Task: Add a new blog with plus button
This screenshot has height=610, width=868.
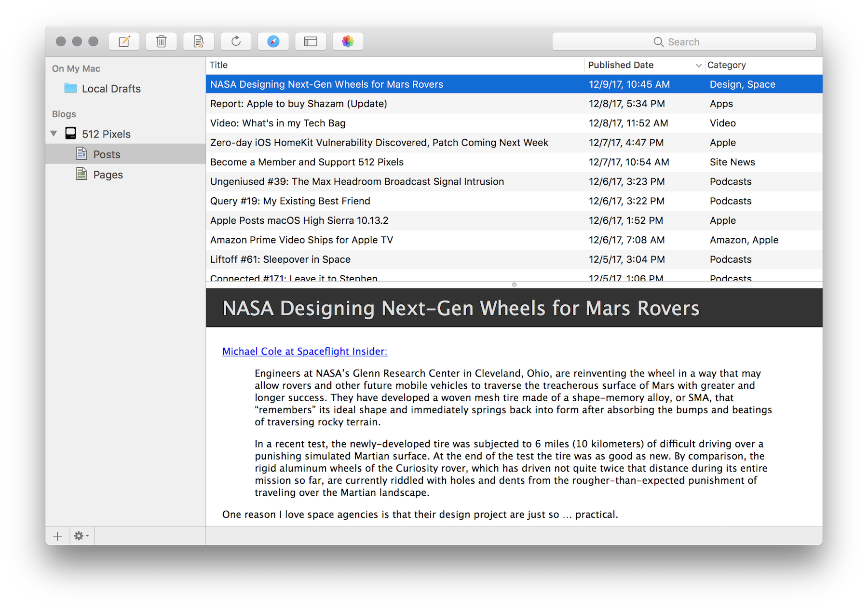Action: coord(57,536)
